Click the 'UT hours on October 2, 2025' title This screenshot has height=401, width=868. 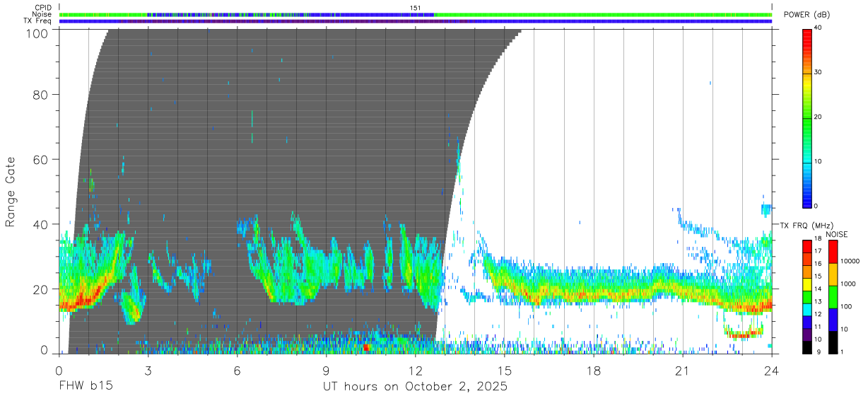point(415,387)
